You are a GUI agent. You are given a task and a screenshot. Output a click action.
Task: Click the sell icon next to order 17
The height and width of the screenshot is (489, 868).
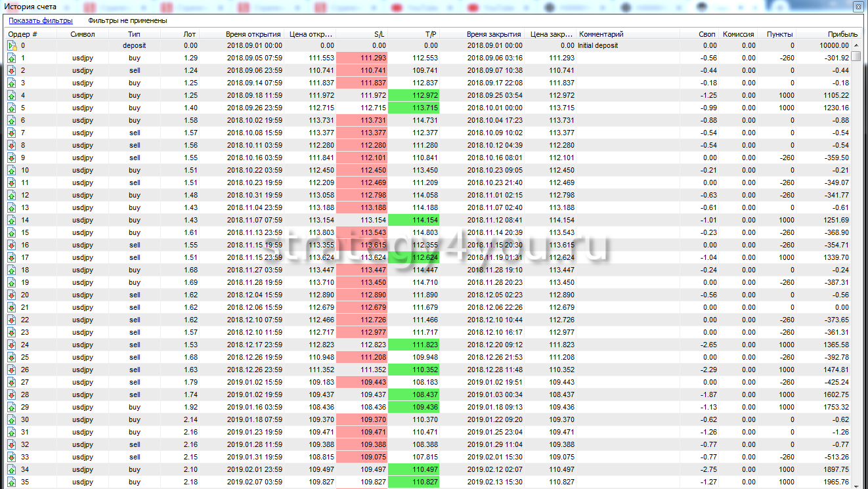tap(12, 258)
